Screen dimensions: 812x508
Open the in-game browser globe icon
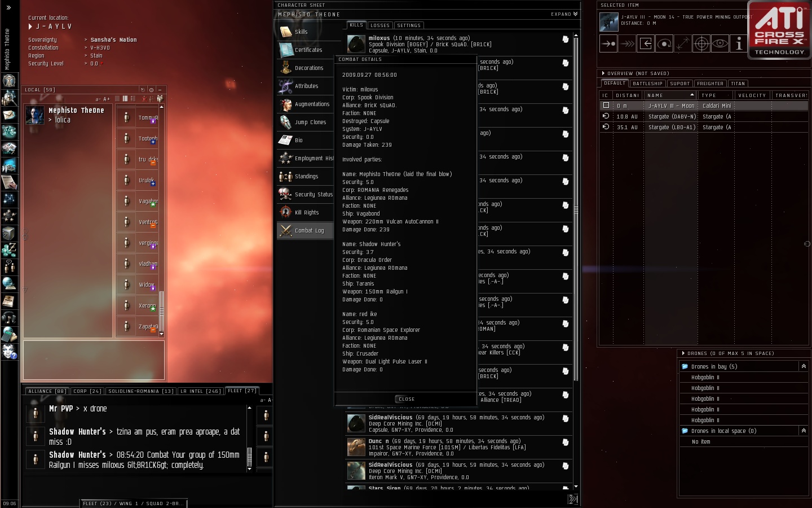click(9, 283)
